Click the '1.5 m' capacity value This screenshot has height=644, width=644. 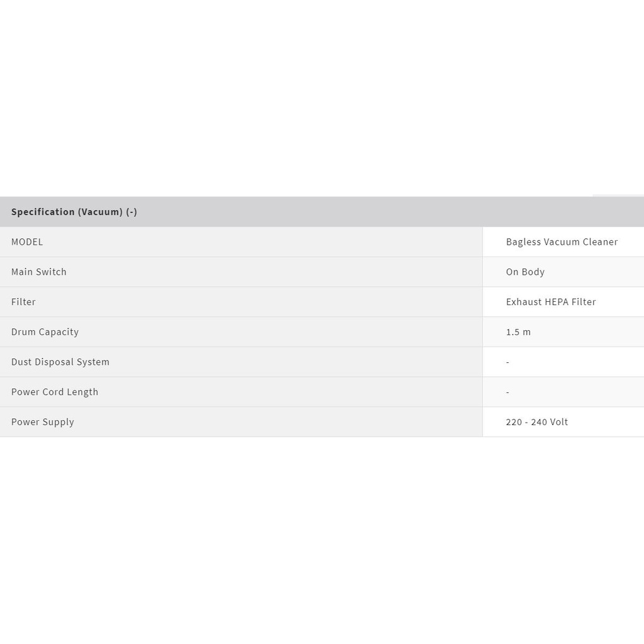point(518,332)
